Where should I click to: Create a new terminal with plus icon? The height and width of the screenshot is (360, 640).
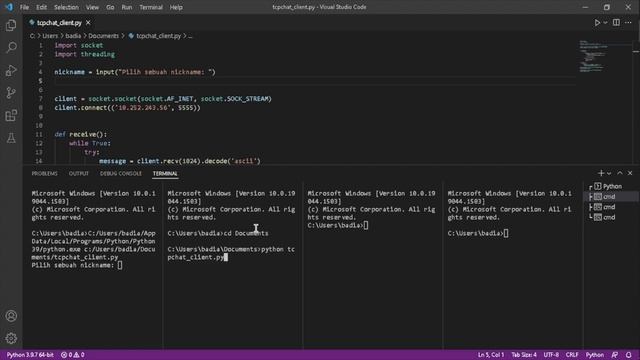pos(600,173)
